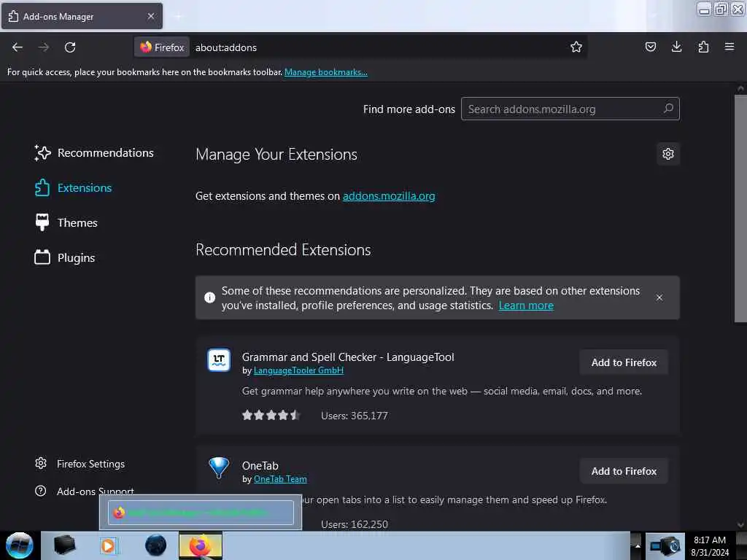Click the Recommended Extensions heading
This screenshot has height=560, width=747.
click(x=283, y=249)
